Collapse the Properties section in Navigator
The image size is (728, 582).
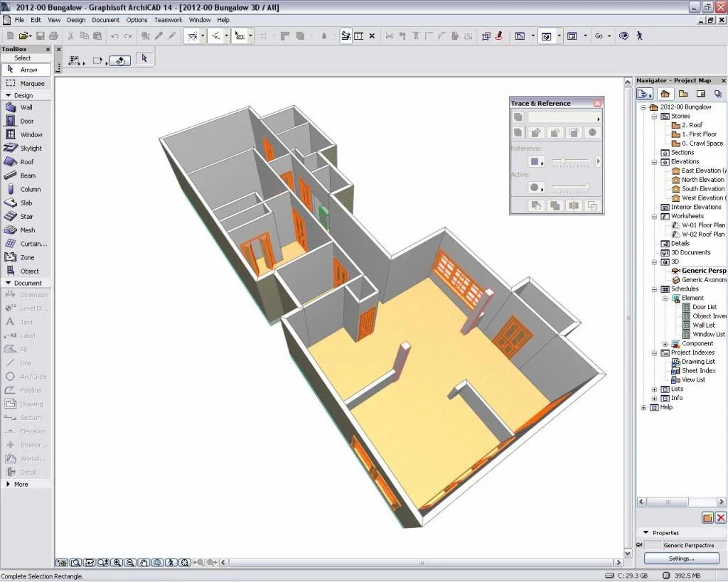click(646, 532)
